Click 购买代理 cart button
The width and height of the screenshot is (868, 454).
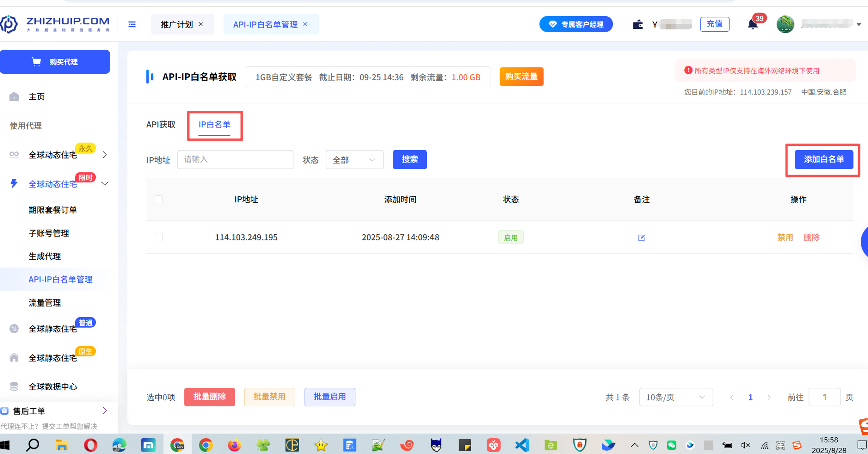point(55,62)
